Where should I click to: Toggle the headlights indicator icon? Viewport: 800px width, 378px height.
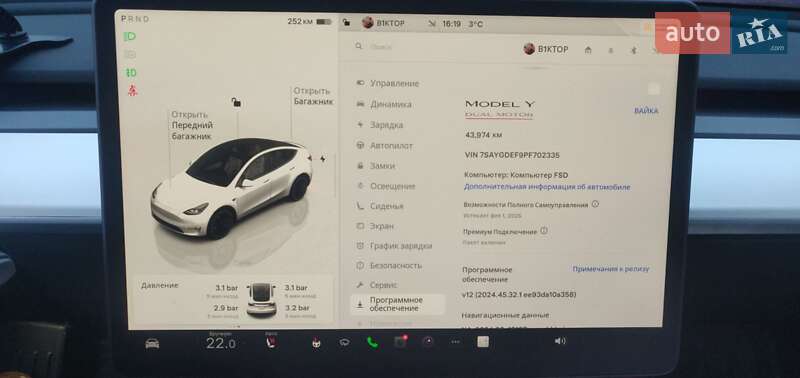click(131, 36)
